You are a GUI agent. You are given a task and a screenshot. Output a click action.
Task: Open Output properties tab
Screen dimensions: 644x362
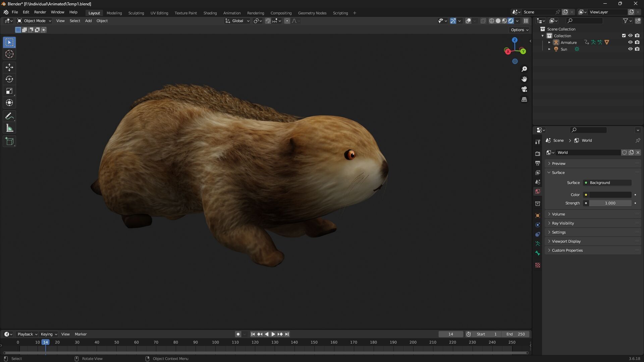(x=538, y=163)
